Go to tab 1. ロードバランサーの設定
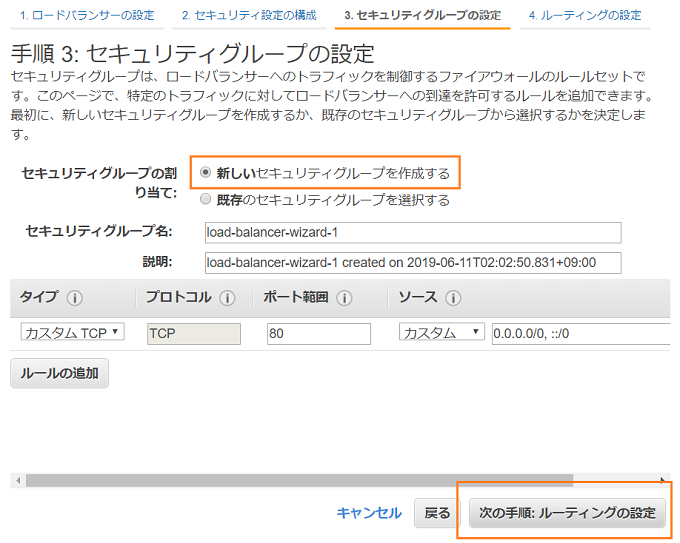The width and height of the screenshot is (680, 543). pyautogui.click(x=87, y=16)
